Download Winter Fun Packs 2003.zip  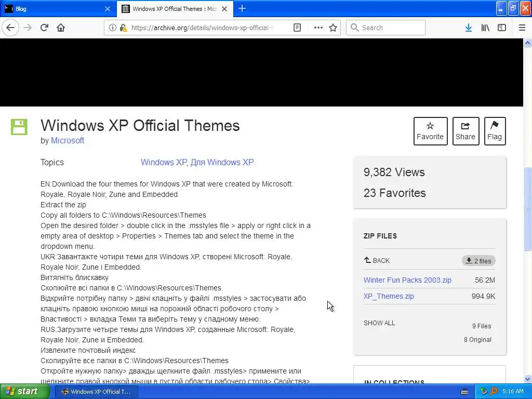(407, 280)
